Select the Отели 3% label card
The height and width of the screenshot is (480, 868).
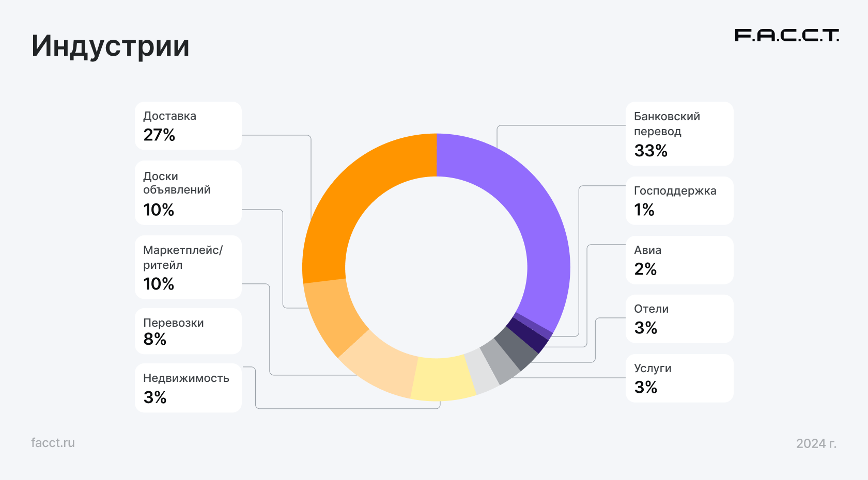(x=679, y=318)
